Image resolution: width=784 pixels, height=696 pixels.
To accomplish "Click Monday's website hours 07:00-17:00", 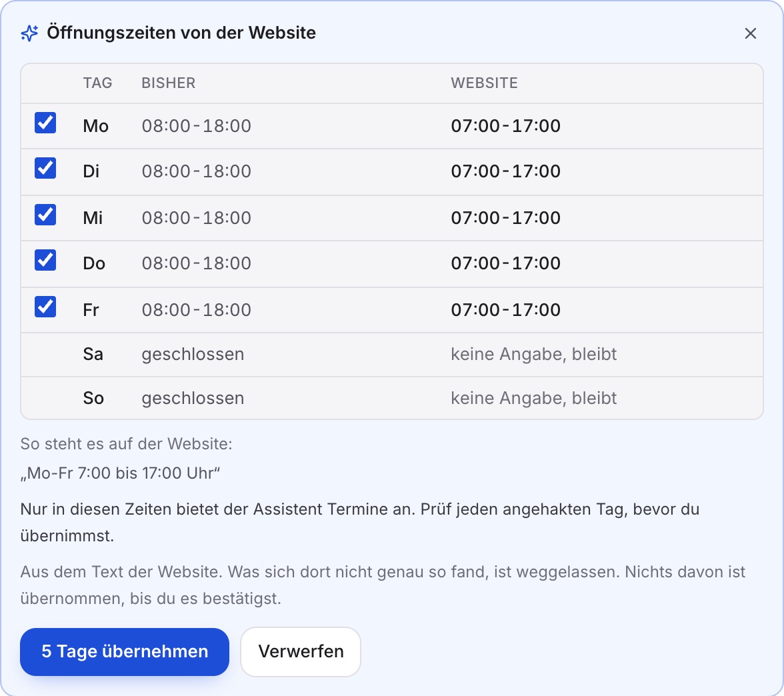I will pos(505,126).
